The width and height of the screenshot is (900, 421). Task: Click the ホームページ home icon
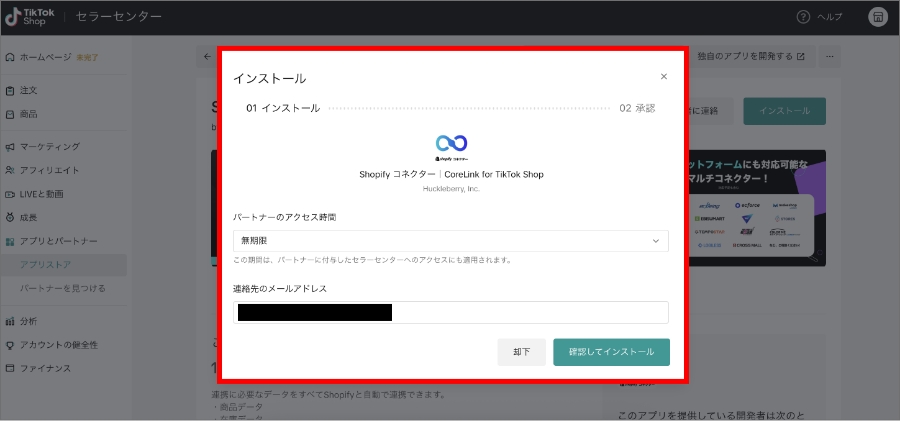coord(10,57)
